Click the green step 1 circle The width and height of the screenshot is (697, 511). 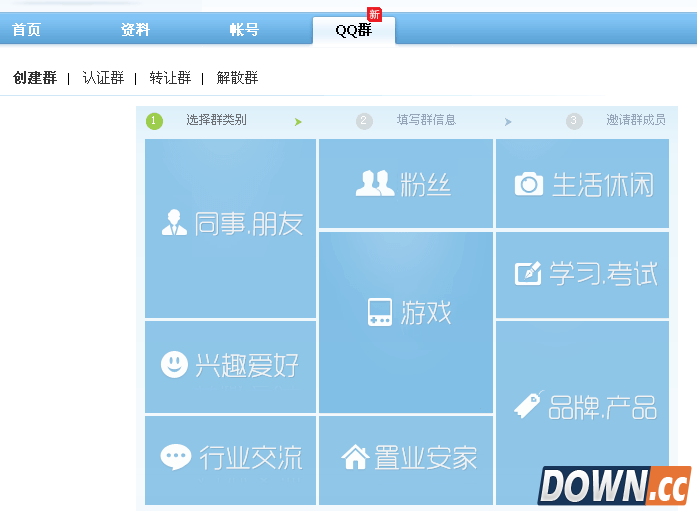[154, 121]
